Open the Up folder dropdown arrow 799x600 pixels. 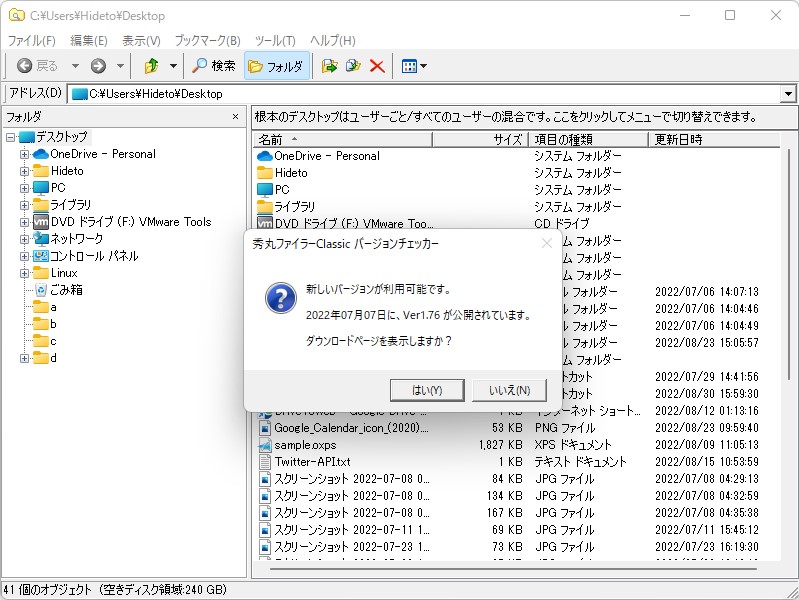coord(173,66)
